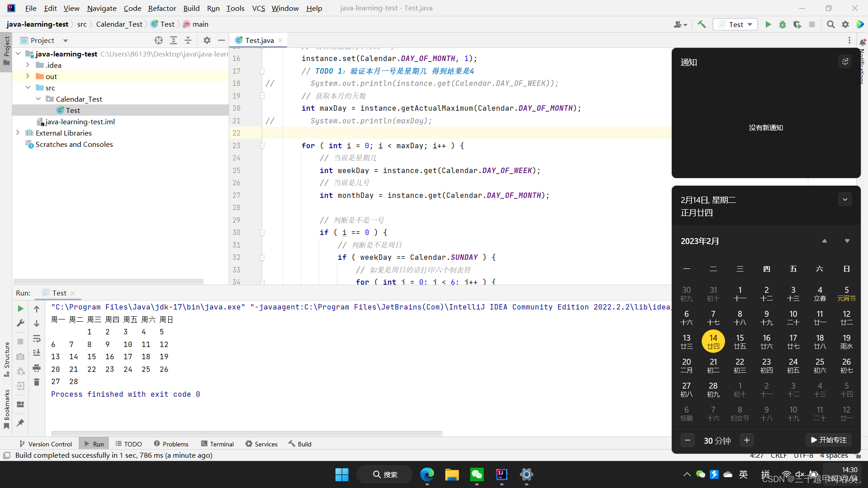
Task: Collapse the Calendar_Test package
Action: [x=38, y=99]
